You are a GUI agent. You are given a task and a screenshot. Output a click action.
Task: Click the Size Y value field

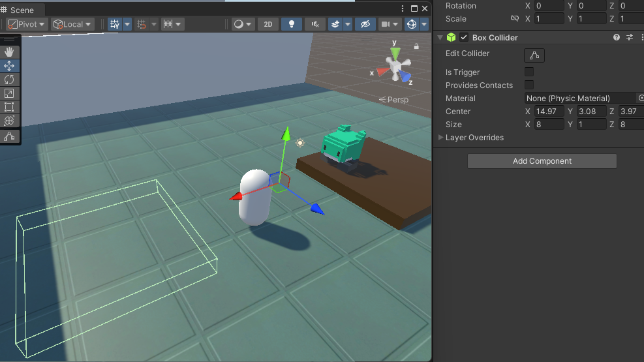[591, 125]
